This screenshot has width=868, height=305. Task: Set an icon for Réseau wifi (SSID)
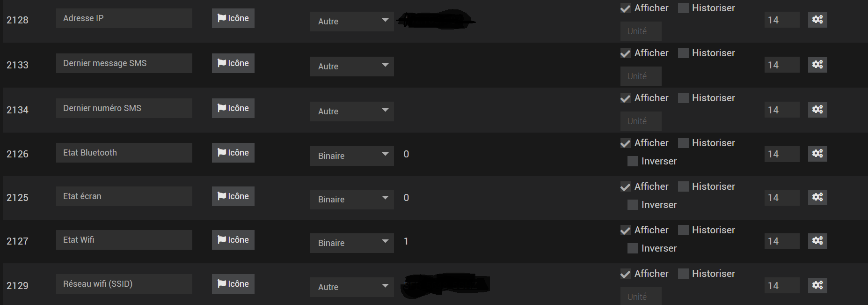click(x=233, y=284)
